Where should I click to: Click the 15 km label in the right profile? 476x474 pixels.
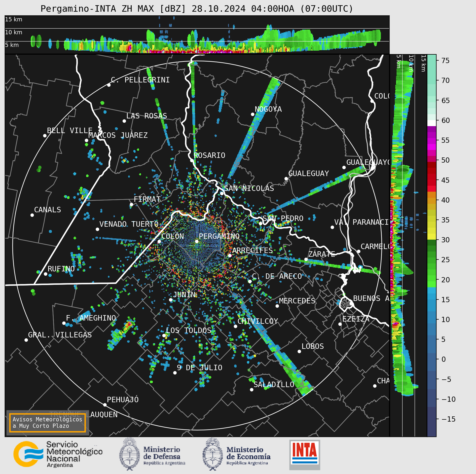pyautogui.click(x=424, y=63)
